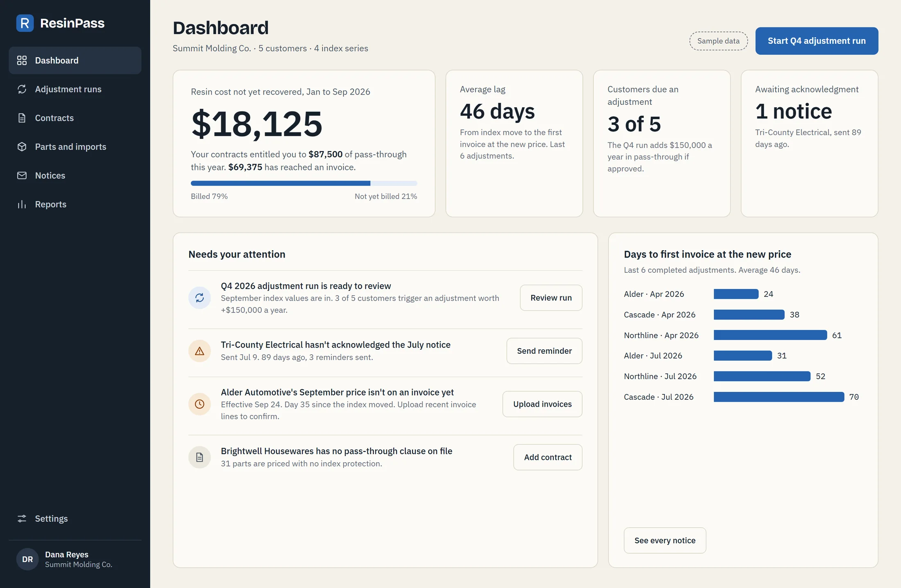Click the $18,125 unrecovered cost figure
The height and width of the screenshot is (588, 901).
(x=257, y=124)
